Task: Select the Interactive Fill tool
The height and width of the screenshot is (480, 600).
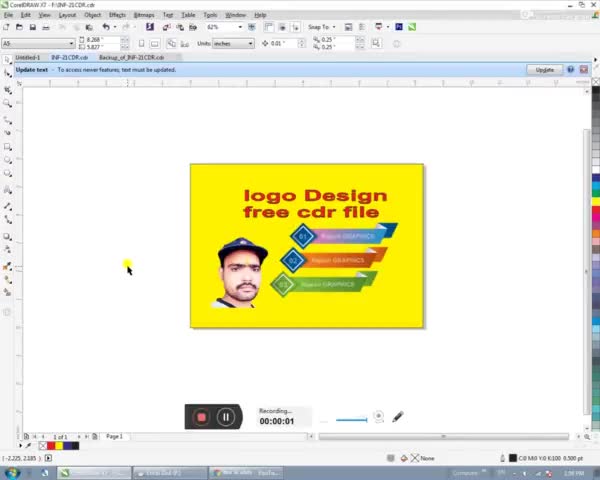Action: point(7,279)
